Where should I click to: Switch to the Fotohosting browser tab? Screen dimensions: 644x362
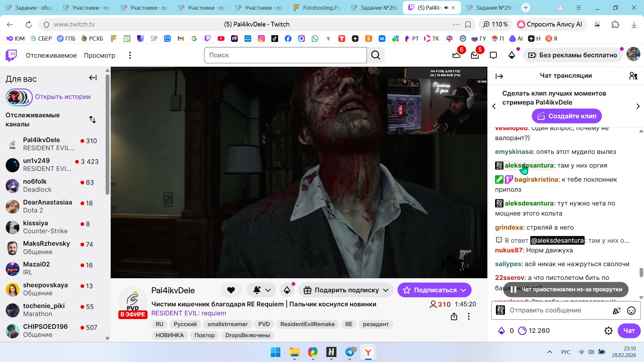(317, 7)
